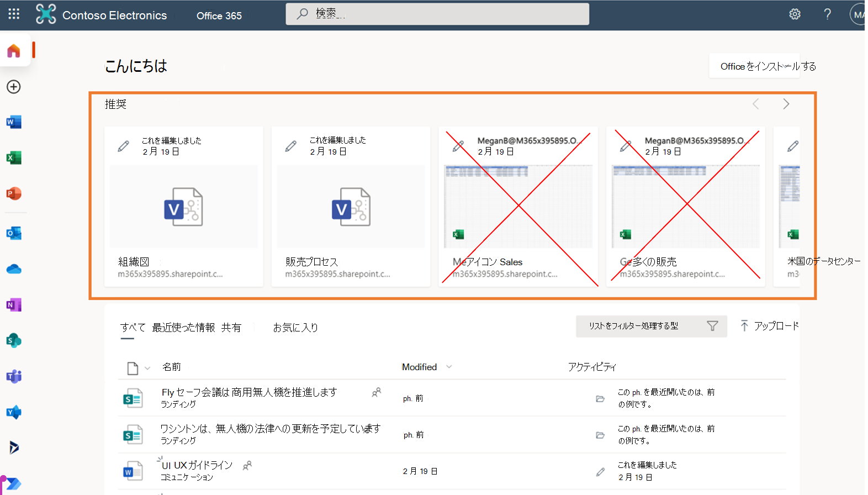The image size is (868, 495).
Task: Click the Office 365 link
Action: point(219,16)
